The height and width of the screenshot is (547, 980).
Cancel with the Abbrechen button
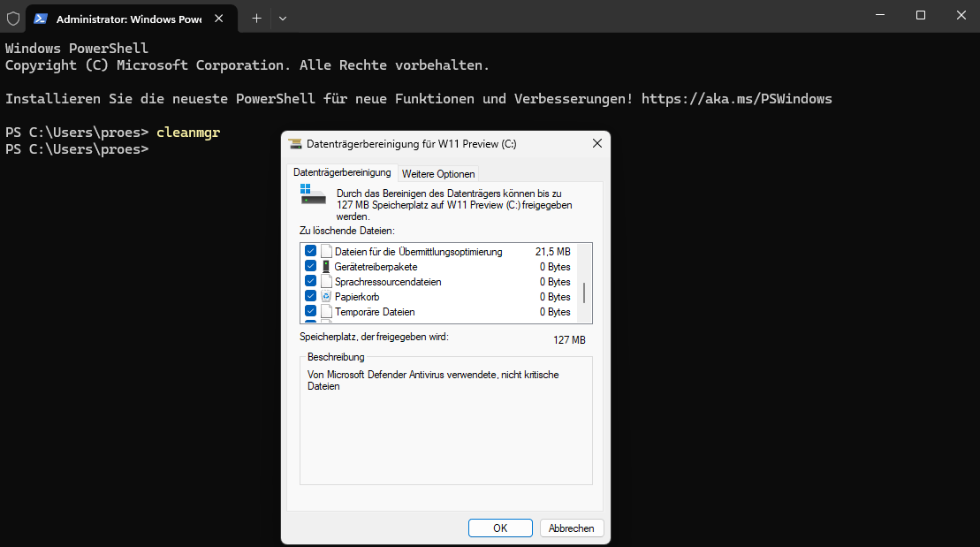[571, 528]
